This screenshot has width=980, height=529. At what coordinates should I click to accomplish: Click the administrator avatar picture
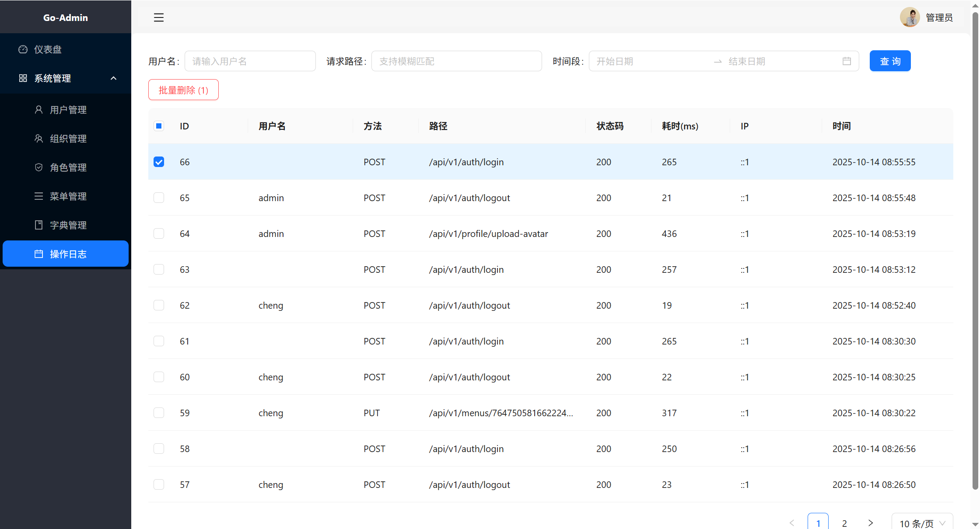[x=910, y=17]
